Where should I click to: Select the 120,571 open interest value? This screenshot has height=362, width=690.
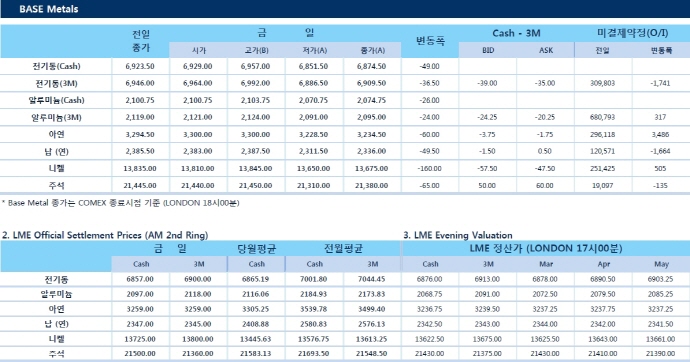click(x=602, y=151)
